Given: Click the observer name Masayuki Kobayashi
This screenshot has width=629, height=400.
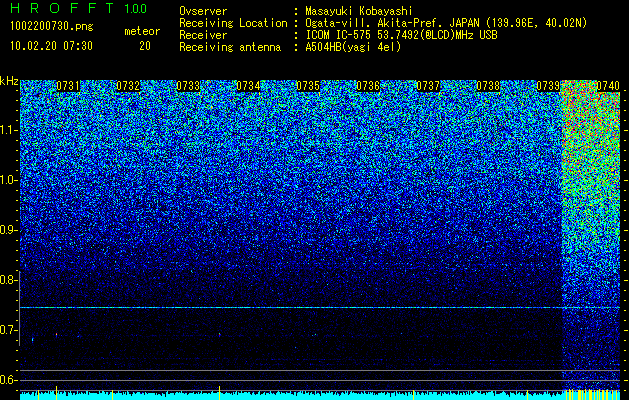Looking at the screenshot, I should point(359,11).
